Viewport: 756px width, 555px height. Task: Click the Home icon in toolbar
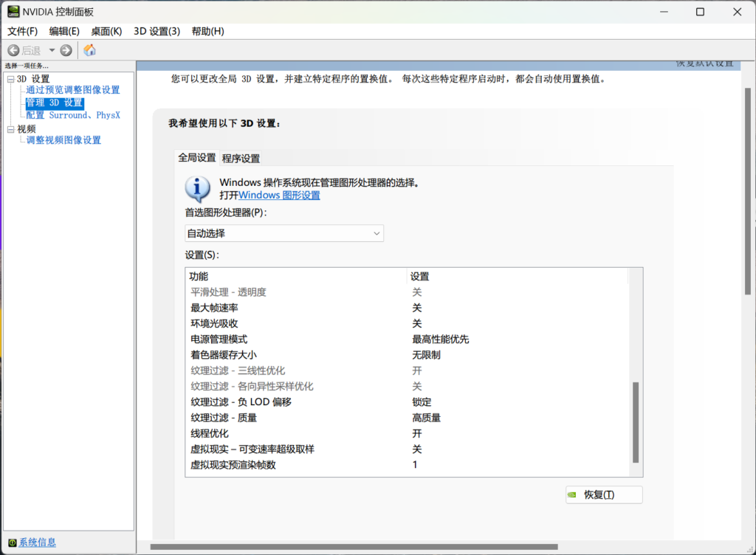coord(89,50)
